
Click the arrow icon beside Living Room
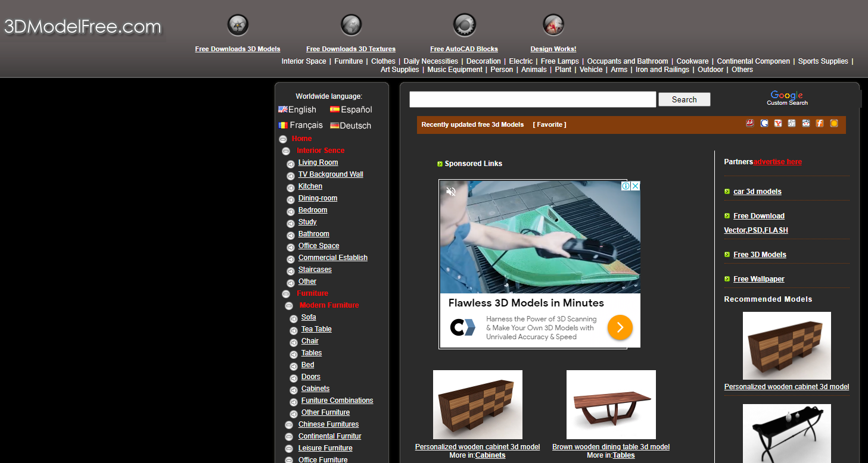coord(291,164)
